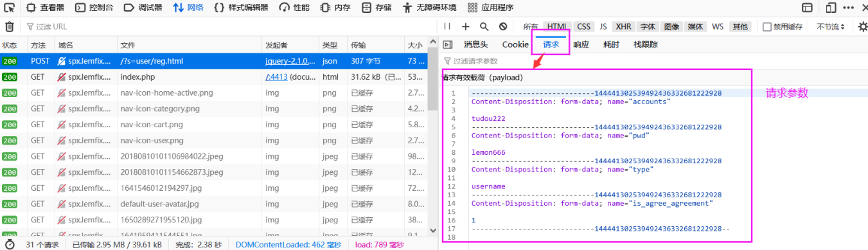Clear the network log with trash icon

point(10,26)
